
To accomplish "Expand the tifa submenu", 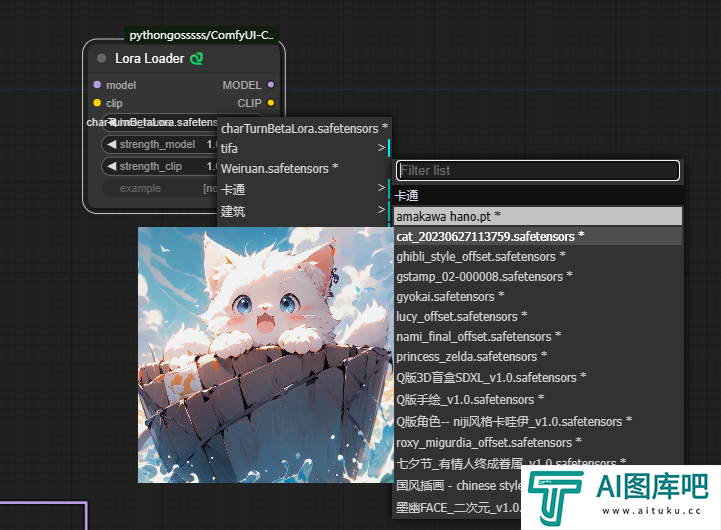I will [x=304, y=148].
